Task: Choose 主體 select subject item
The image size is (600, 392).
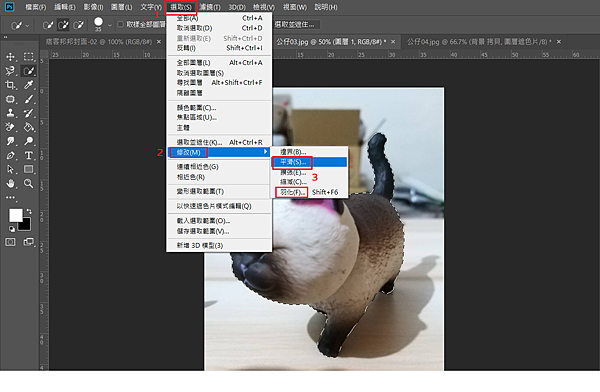Action: (219, 127)
